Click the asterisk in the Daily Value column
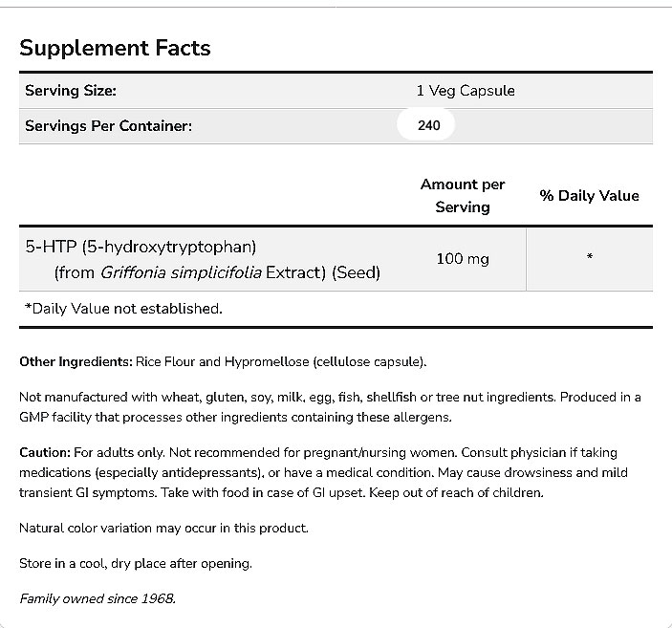This screenshot has width=672, height=628. 590,258
